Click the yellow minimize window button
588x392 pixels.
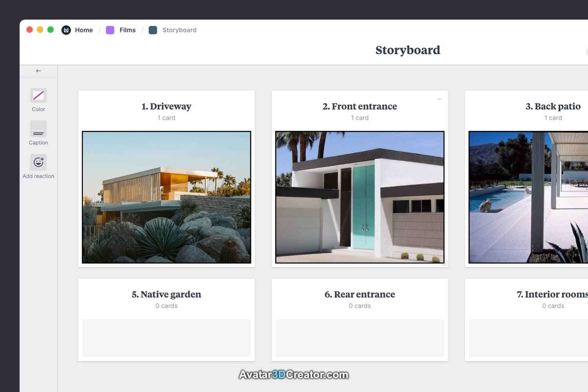(40, 30)
